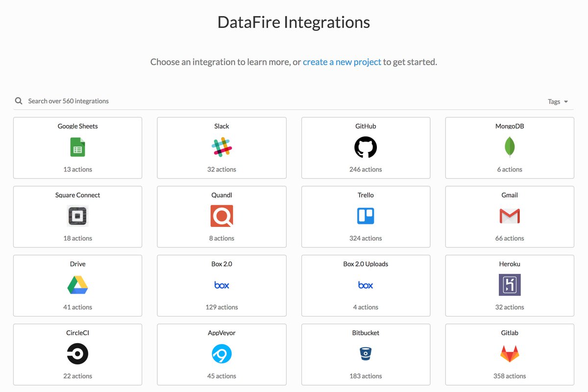Click the AppVeyor blue logo icon
The image size is (588, 392).
pos(221,354)
